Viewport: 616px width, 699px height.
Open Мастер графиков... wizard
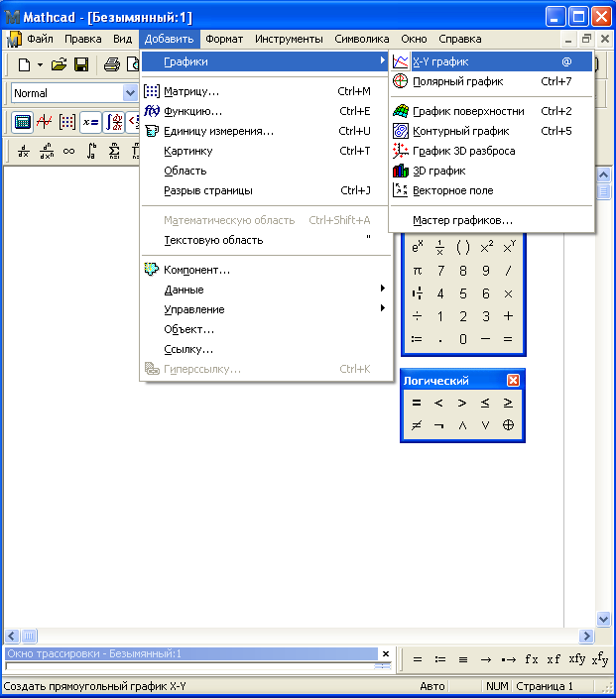pyautogui.click(x=492, y=220)
